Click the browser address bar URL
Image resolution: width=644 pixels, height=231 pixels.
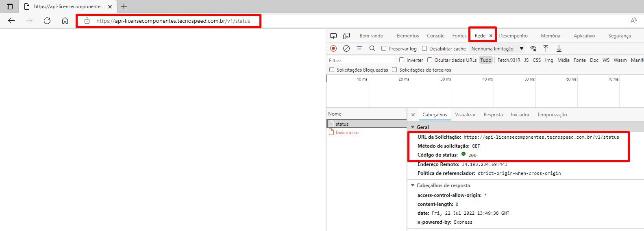173,21
